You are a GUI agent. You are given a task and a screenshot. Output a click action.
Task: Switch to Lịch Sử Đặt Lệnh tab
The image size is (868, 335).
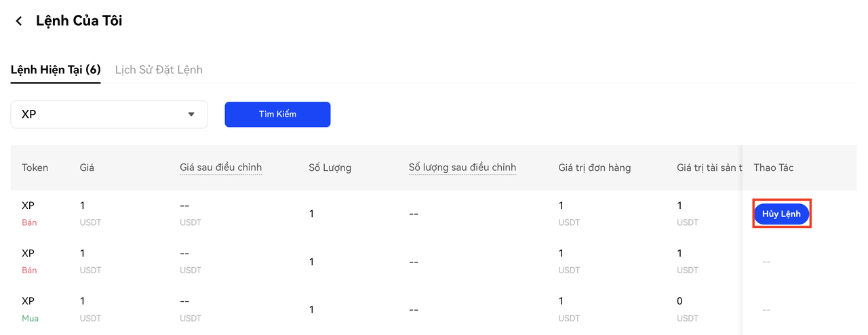(x=159, y=70)
